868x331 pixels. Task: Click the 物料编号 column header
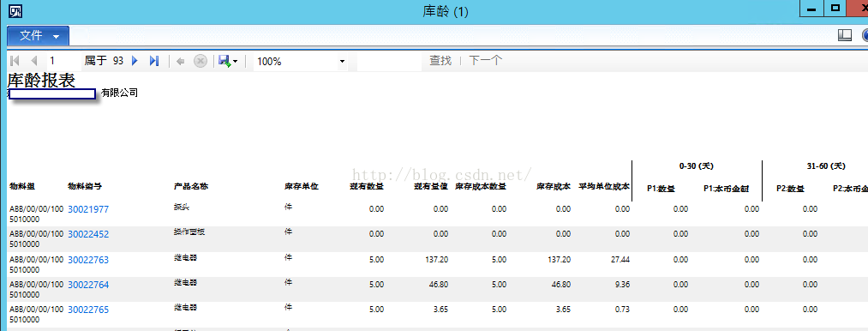85,187
